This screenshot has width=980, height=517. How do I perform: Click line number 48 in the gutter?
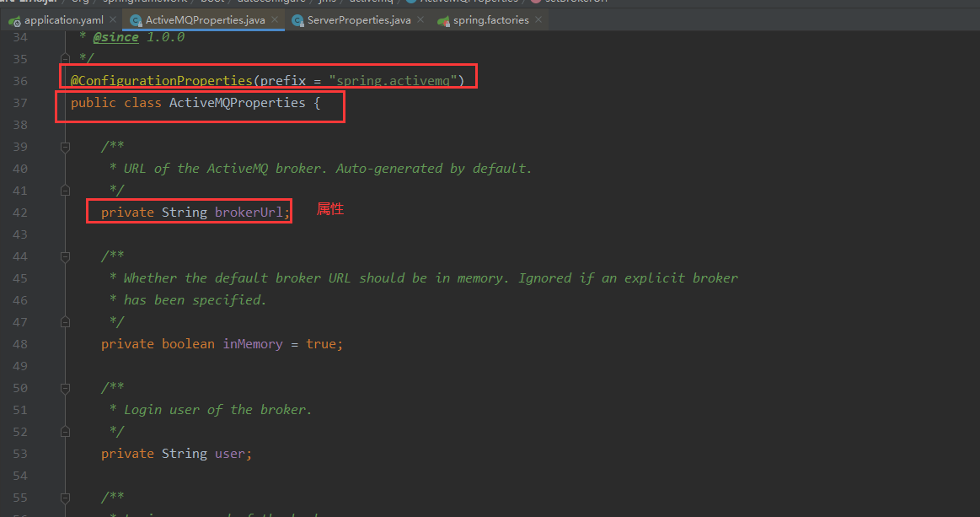coord(20,344)
